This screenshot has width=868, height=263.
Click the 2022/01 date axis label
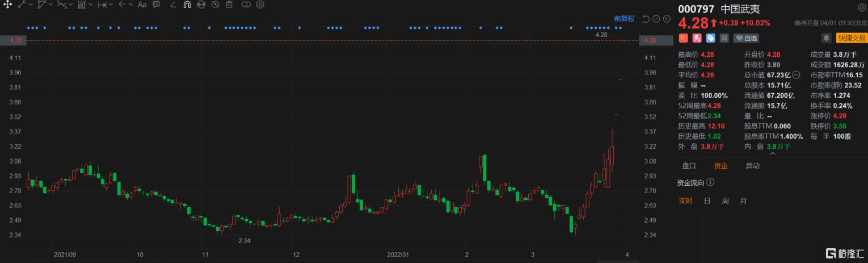[x=399, y=255]
